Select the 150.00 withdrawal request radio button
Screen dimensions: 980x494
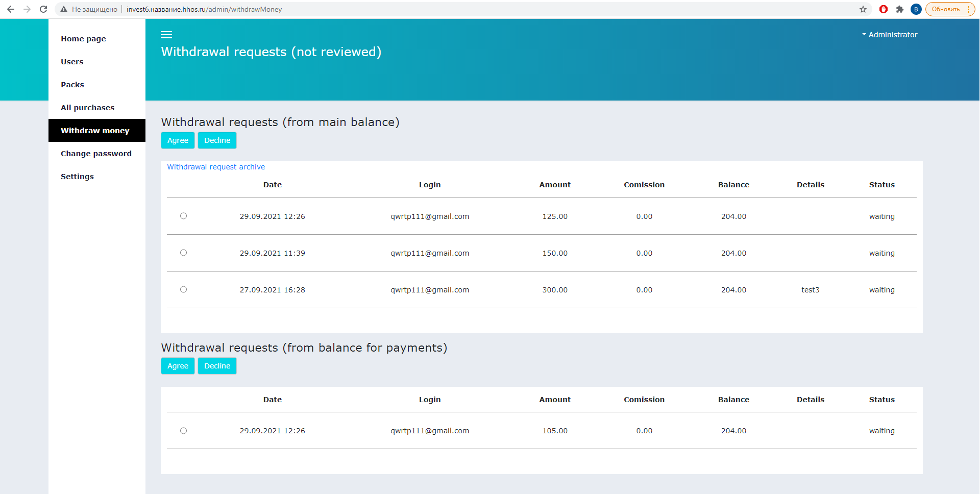(x=184, y=253)
